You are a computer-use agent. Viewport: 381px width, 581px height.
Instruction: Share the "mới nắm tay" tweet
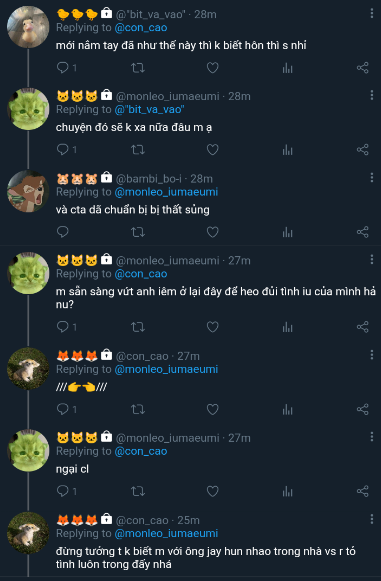(362, 68)
